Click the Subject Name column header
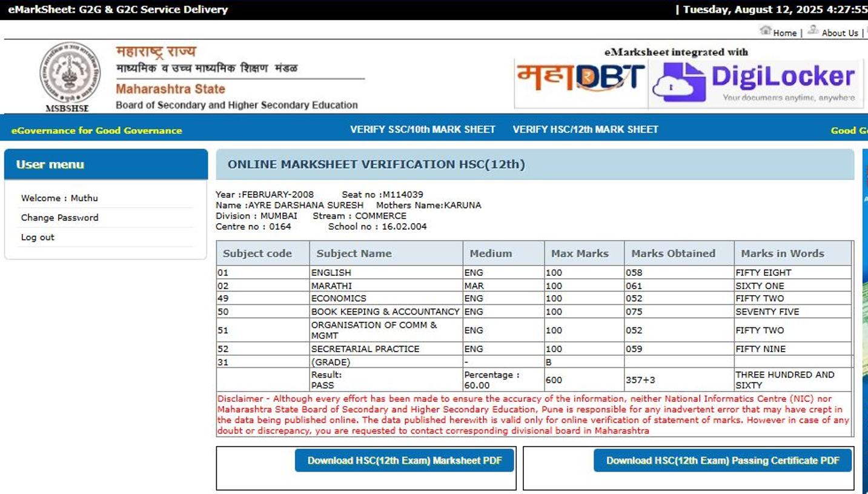 coord(354,254)
